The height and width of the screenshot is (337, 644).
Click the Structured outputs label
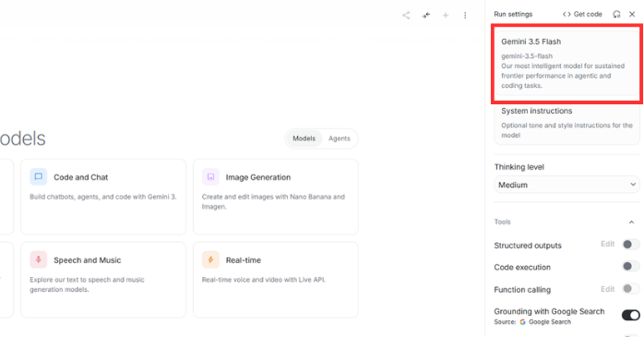(528, 246)
